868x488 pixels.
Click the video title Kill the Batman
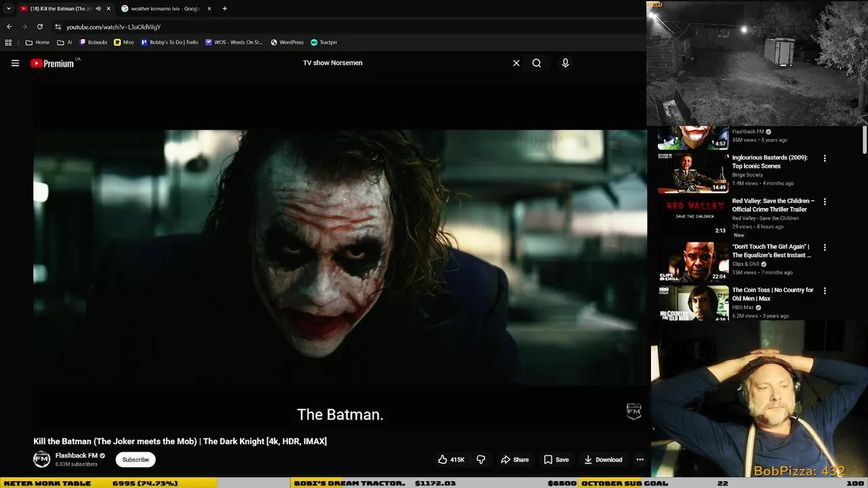coord(180,441)
